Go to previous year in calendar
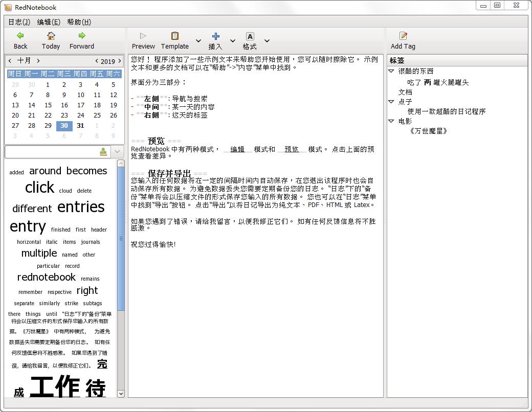This screenshot has height=412, width=532. (x=97, y=61)
